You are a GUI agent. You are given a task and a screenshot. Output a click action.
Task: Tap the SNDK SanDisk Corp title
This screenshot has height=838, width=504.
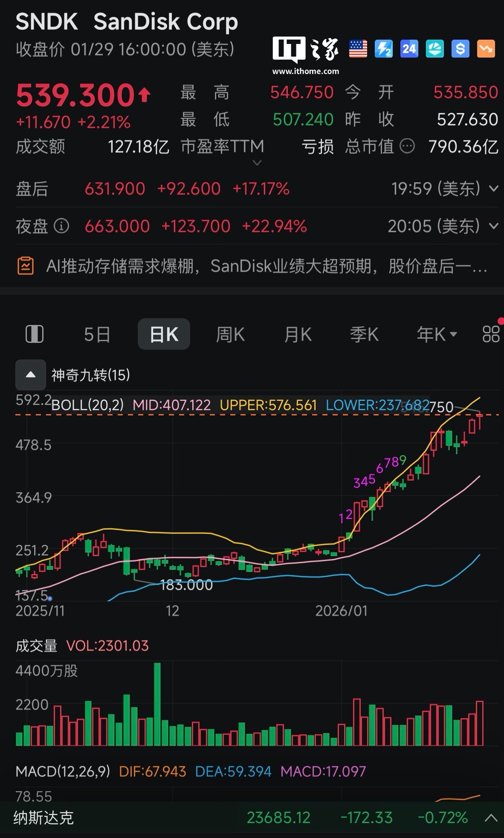coord(127,22)
